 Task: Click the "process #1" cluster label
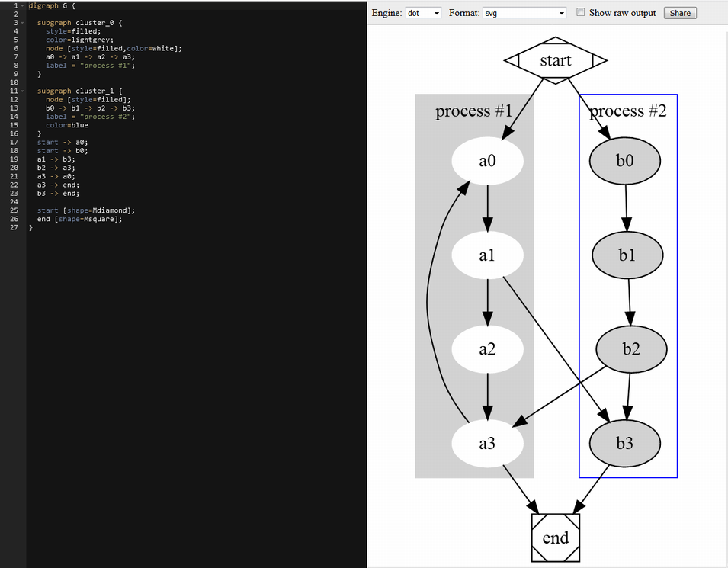click(x=473, y=111)
